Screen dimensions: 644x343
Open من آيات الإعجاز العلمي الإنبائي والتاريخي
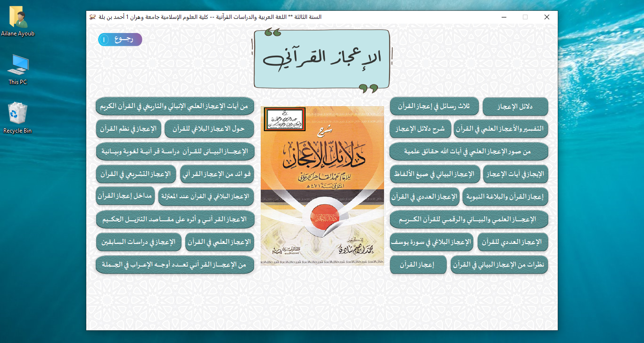tap(175, 106)
